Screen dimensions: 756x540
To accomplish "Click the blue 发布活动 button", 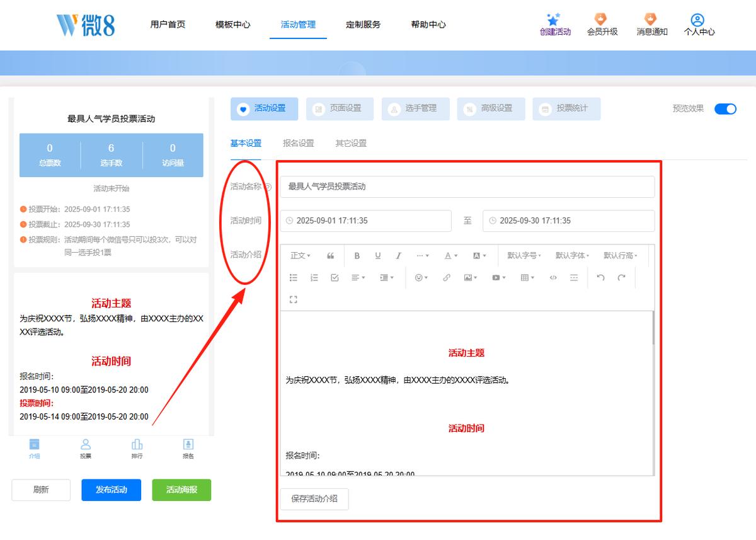I will [x=112, y=490].
